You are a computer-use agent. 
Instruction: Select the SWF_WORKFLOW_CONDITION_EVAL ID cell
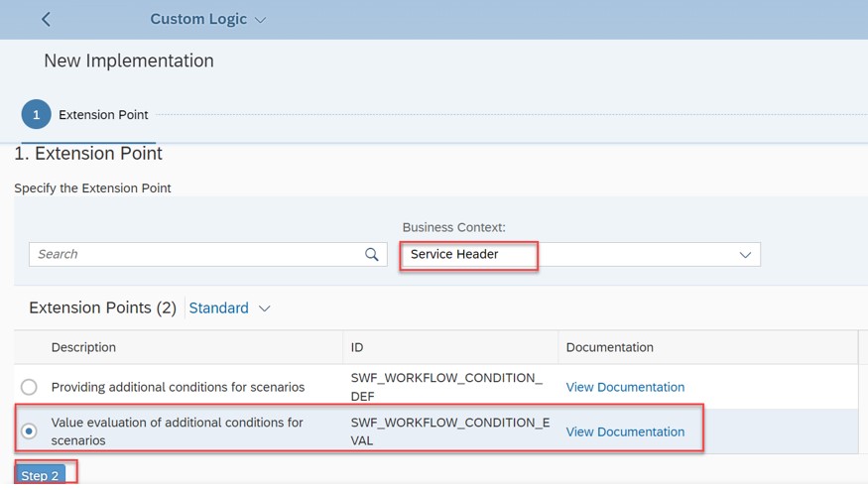(x=450, y=431)
